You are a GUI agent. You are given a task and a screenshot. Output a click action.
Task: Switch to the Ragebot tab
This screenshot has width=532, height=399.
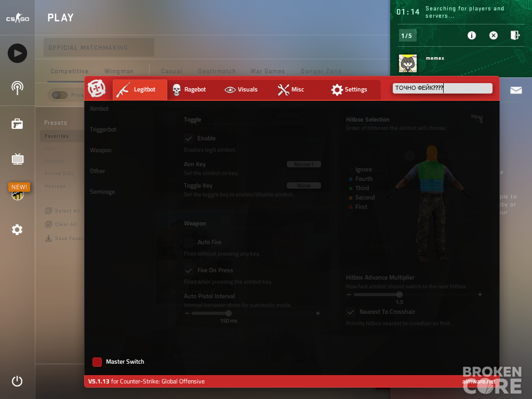pyautogui.click(x=189, y=89)
